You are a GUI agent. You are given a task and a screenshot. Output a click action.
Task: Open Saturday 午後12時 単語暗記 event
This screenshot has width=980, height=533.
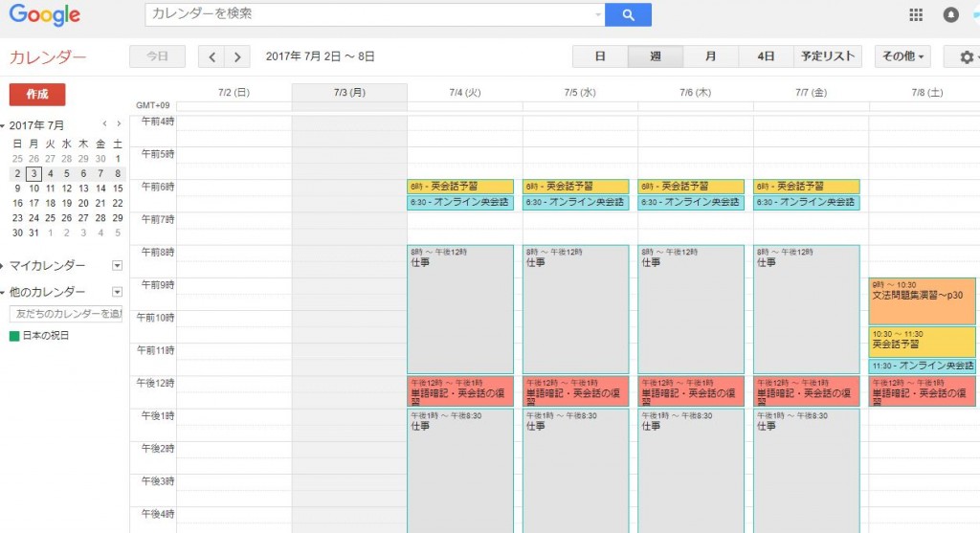click(922, 391)
